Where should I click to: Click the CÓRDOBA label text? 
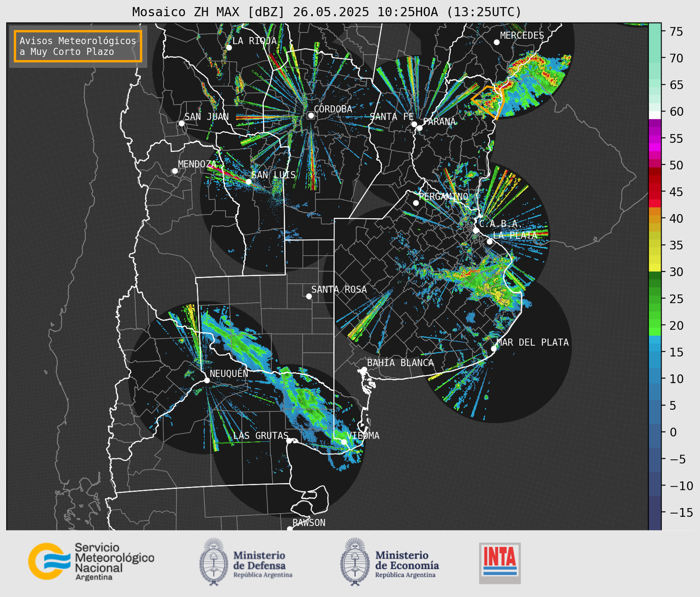tap(333, 109)
